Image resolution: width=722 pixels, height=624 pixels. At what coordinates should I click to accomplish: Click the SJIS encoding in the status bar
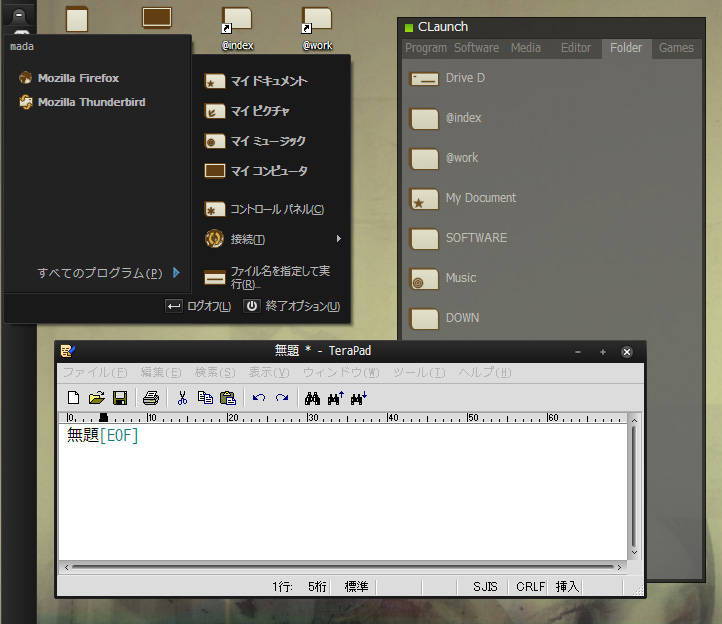[x=485, y=586]
